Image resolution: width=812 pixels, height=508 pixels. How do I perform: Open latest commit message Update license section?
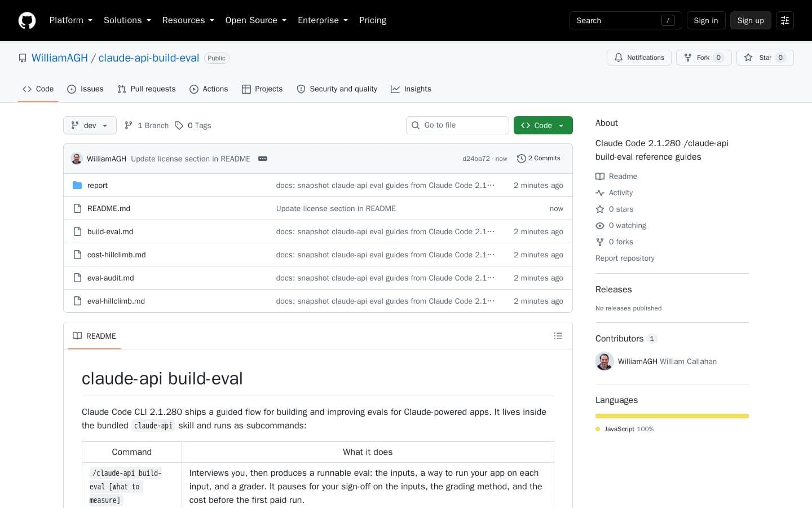191,159
